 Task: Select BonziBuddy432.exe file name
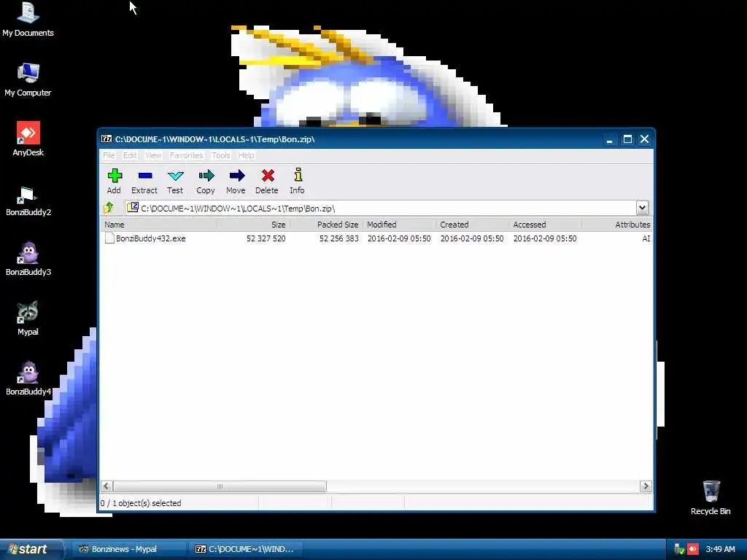[x=150, y=238]
